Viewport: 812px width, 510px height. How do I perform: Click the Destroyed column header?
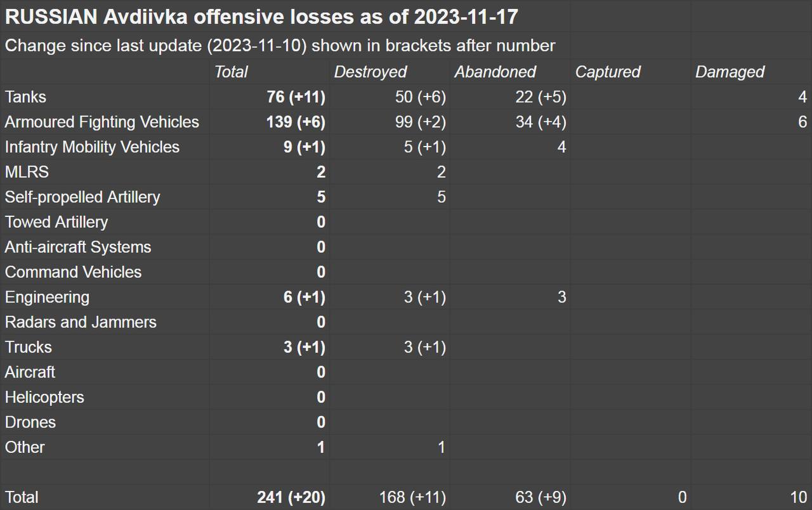click(370, 72)
